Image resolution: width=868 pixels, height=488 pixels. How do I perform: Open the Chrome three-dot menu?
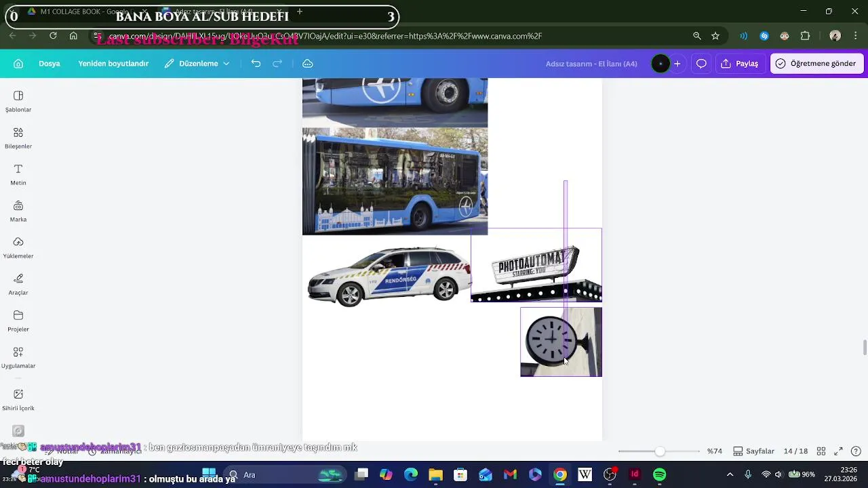pyautogui.click(x=855, y=36)
